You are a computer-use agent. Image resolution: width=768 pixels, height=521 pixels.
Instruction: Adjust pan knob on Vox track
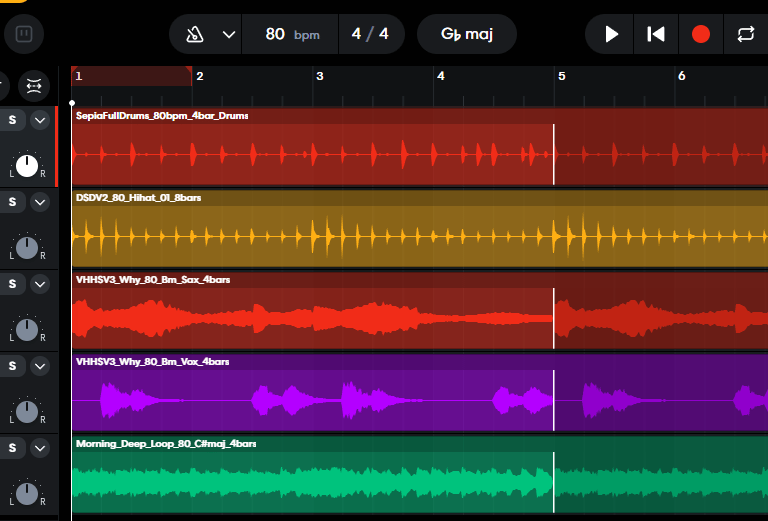pyautogui.click(x=27, y=412)
